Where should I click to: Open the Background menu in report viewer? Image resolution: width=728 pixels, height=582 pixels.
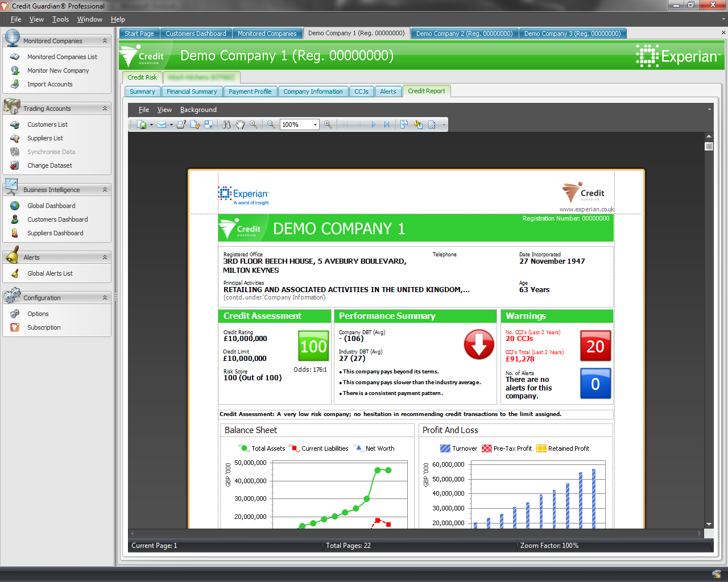coord(198,110)
